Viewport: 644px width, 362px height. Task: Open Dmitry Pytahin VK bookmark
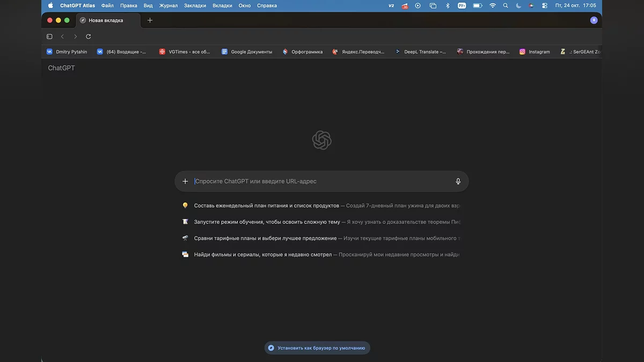click(x=67, y=52)
